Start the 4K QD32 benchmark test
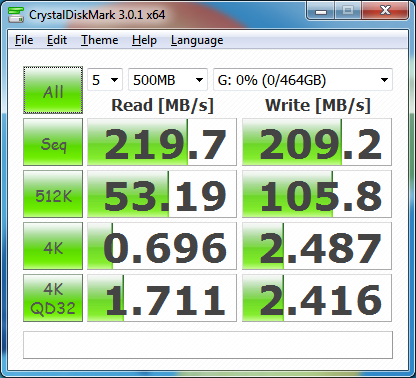Screen dimensions: 416x378 click(x=53, y=298)
